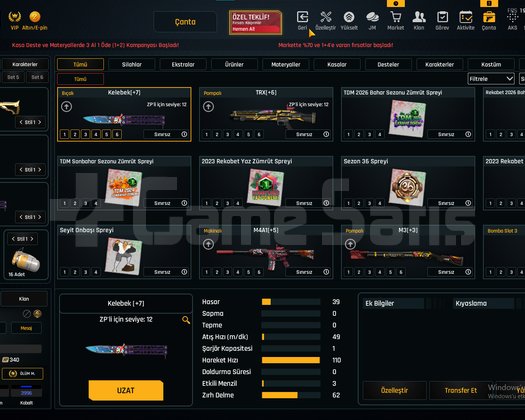Image resolution: width=525 pixels, height=420 pixels.
Task: Toggle set slot 2 on TDM 2026 Bahar Sezonu spray card
Action: [359, 135]
